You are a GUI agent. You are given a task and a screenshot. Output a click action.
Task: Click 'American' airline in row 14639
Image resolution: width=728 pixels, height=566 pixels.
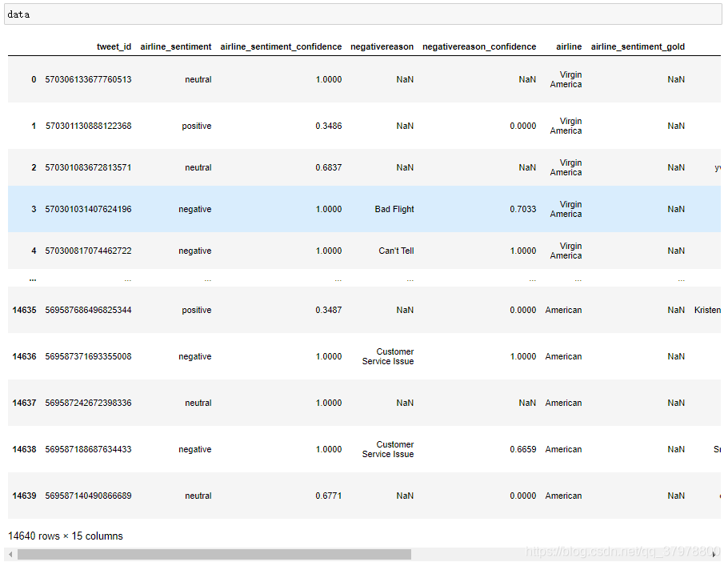[x=563, y=496]
